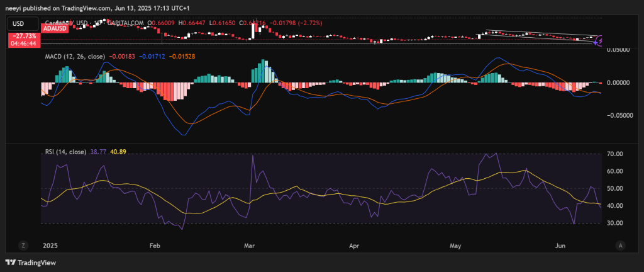Viewport: 644px width, 272px height.
Task: Click the MACD value -0.00183 in legend
Action: click(123, 57)
